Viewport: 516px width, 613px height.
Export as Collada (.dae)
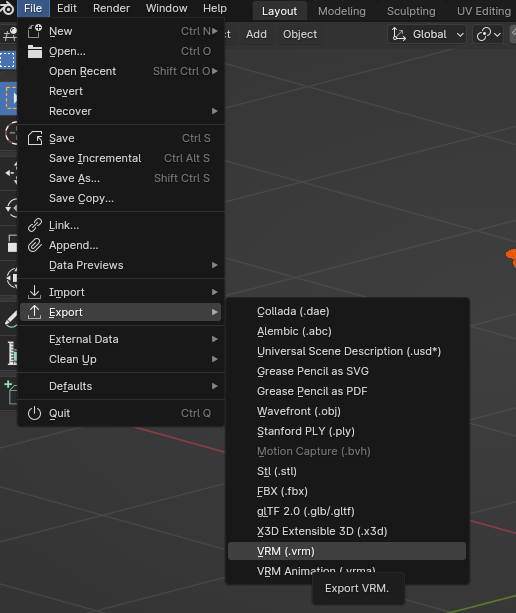pyautogui.click(x=347, y=312)
